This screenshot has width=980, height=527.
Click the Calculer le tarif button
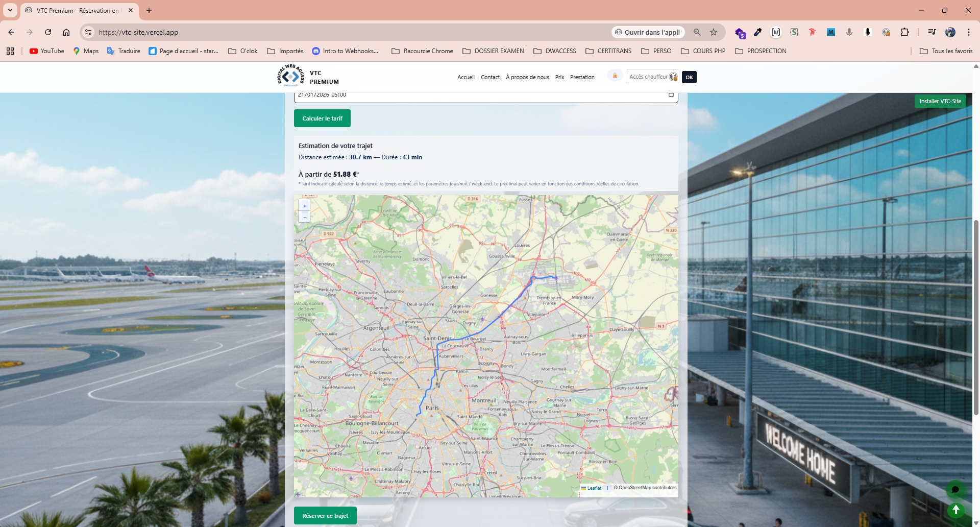click(x=322, y=118)
